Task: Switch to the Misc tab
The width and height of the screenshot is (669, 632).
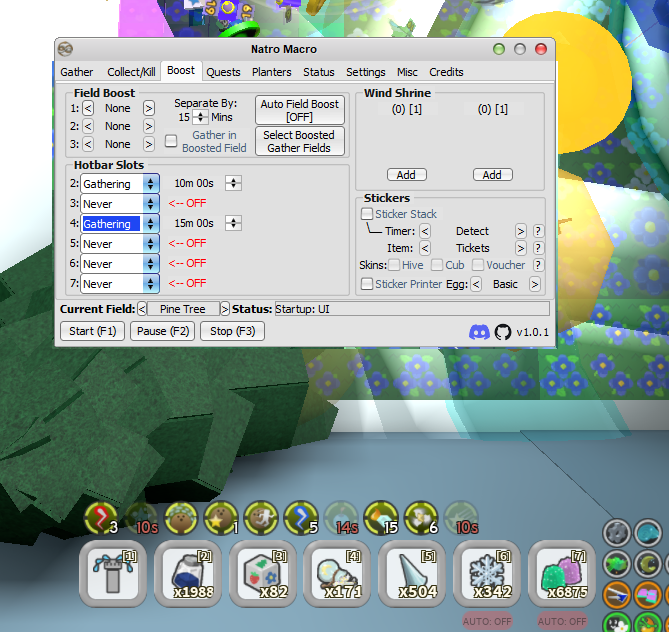Action: coord(407,72)
